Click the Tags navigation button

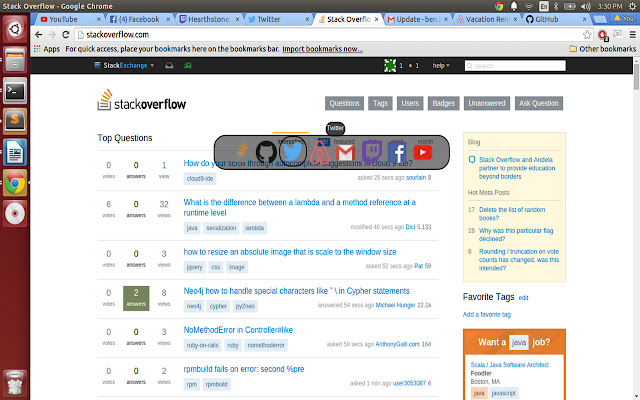point(380,103)
